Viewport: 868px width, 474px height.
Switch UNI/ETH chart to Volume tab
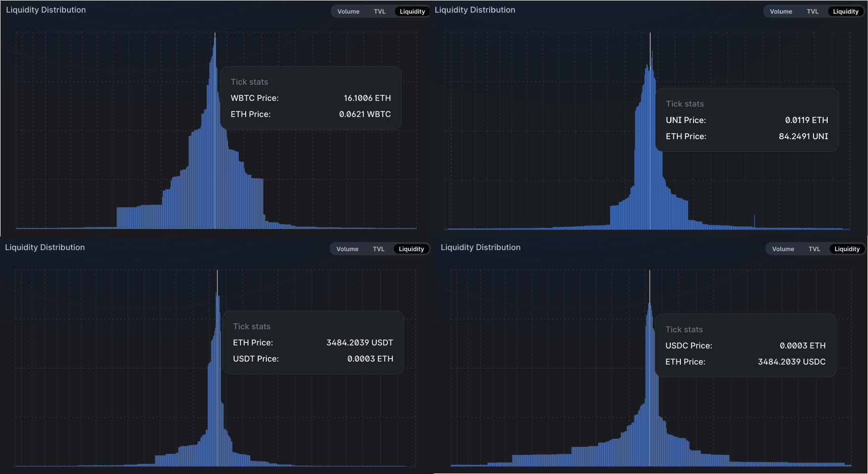click(781, 12)
